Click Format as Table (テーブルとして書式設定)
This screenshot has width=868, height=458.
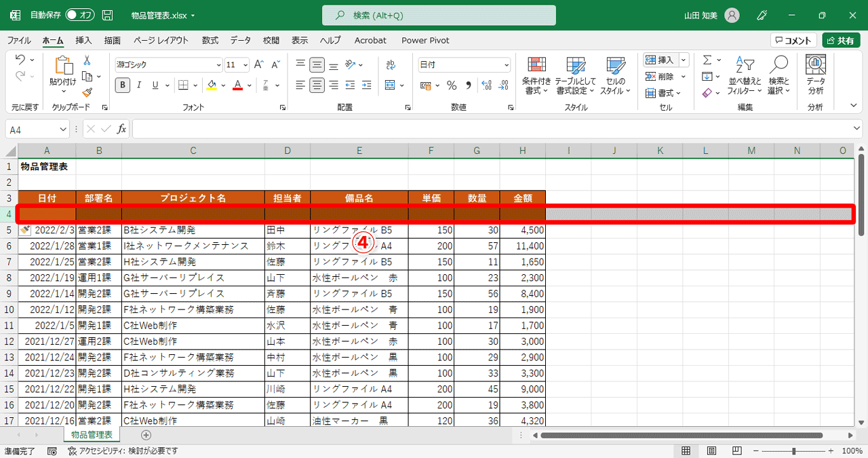[x=575, y=75]
